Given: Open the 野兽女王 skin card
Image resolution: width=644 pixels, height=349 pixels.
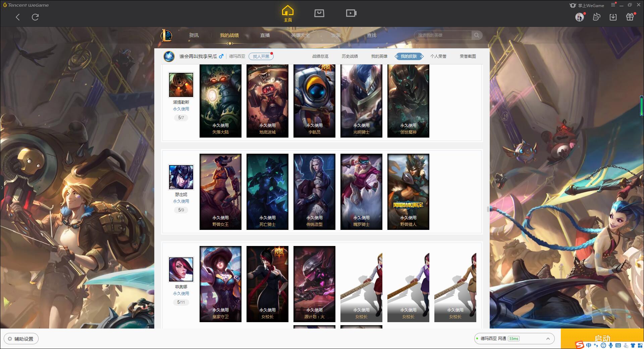Looking at the screenshot, I should 220,192.
